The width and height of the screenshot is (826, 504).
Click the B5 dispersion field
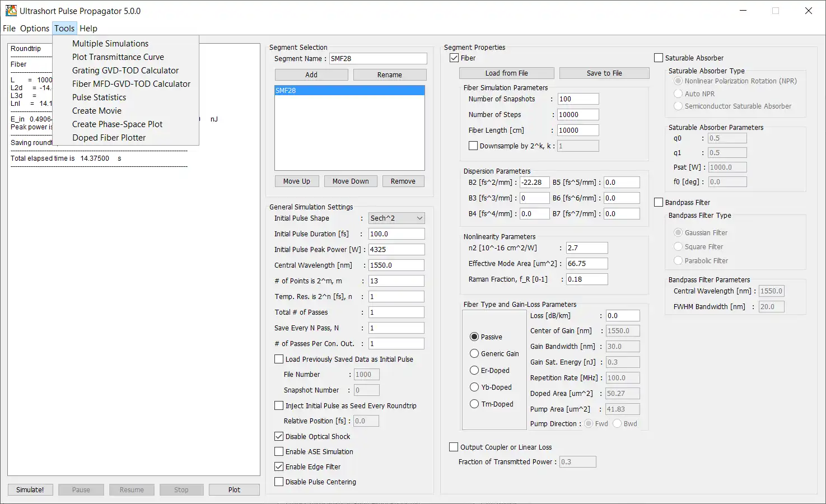(x=622, y=182)
